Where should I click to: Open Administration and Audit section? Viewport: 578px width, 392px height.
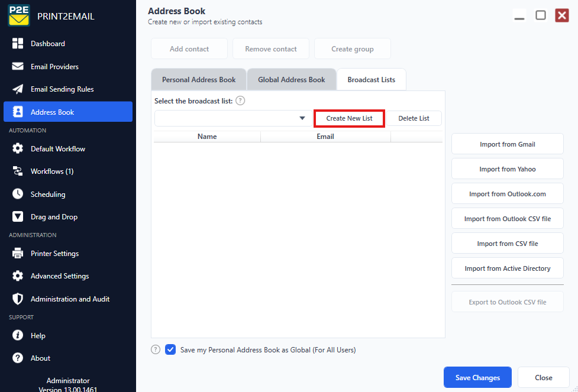[68, 299]
